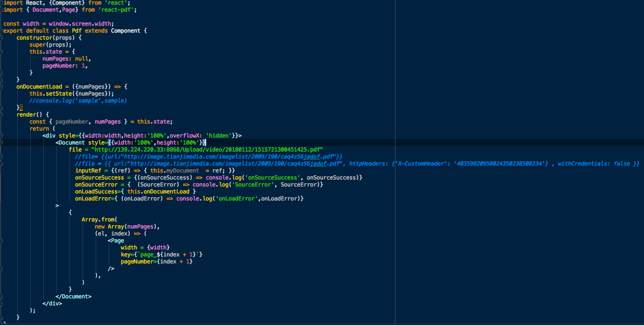Click 'this.onDocumentLoad' in onLoadSuccess prop
This screenshot has height=325, width=644.
point(158,192)
